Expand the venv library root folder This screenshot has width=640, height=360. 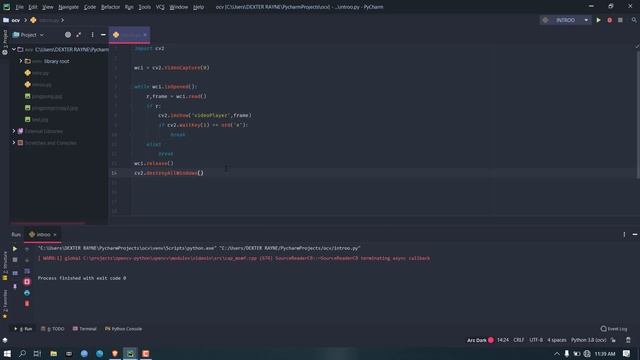click(x=21, y=61)
